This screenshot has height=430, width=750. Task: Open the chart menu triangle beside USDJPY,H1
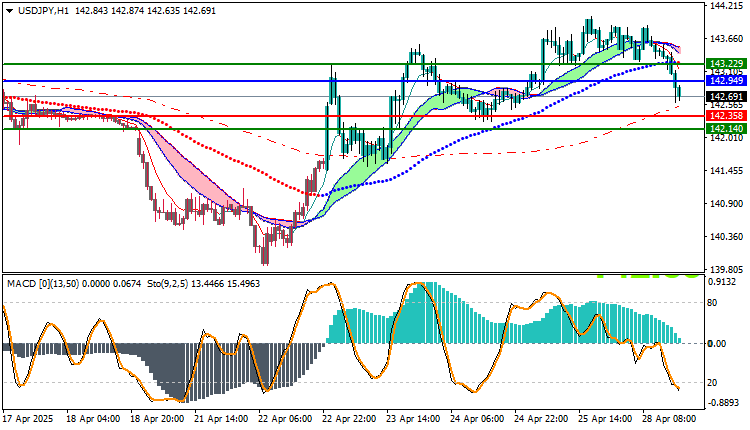click(x=10, y=11)
